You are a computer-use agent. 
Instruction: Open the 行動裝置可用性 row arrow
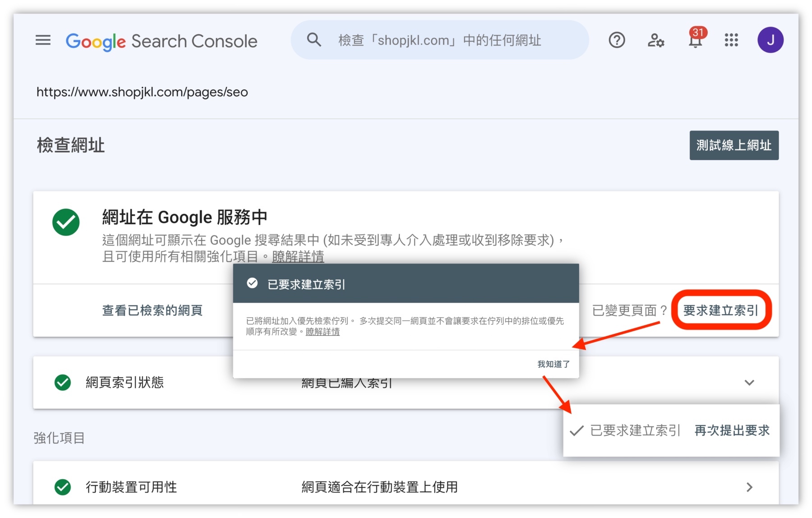749,487
